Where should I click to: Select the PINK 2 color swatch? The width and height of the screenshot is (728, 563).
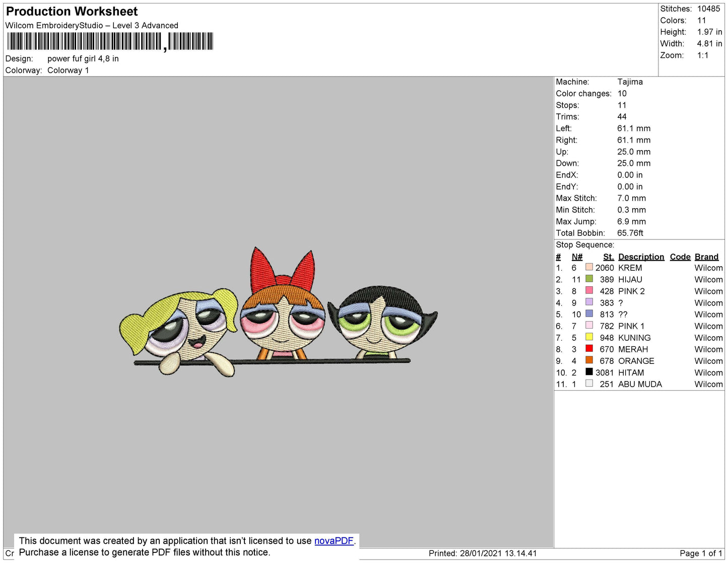[589, 290]
